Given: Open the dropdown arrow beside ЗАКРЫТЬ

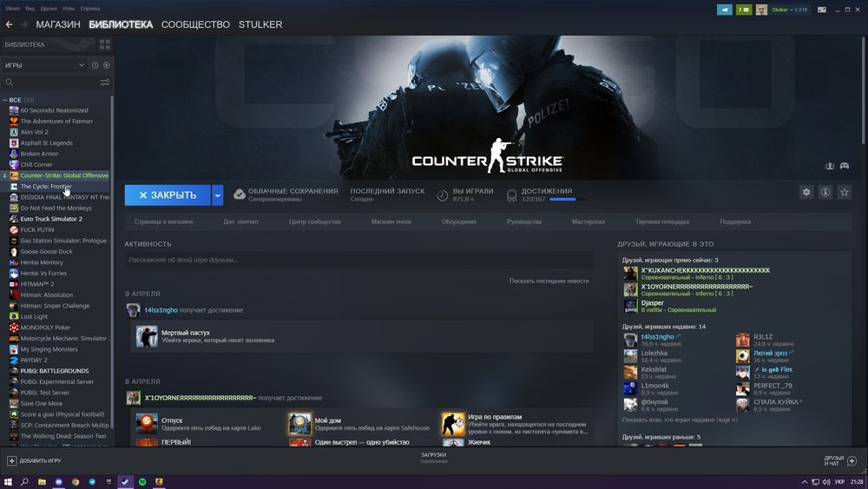Looking at the screenshot, I should pyautogui.click(x=218, y=195).
